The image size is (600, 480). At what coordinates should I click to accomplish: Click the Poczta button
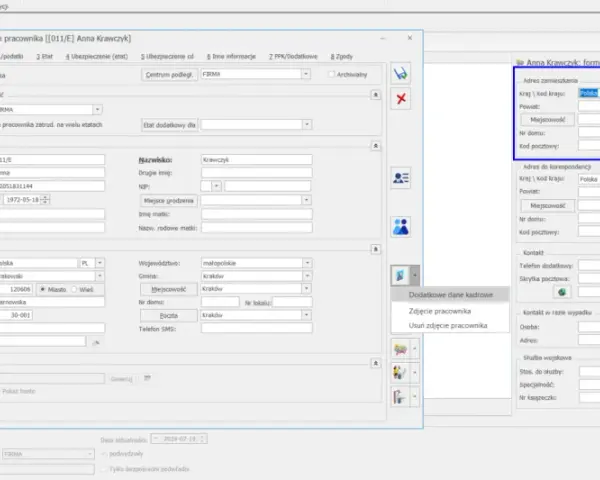tap(169, 315)
